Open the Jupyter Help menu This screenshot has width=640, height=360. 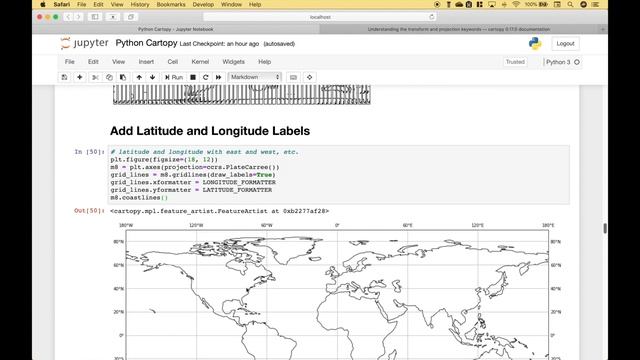pos(264,62)
